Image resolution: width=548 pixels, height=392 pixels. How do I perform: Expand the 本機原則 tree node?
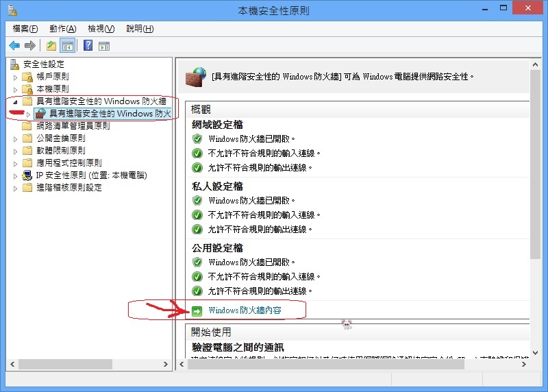[15, 90]
